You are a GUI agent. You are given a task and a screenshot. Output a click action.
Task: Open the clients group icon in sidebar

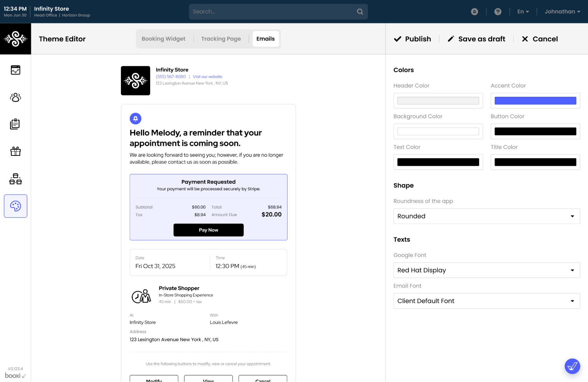click(15, 97)
